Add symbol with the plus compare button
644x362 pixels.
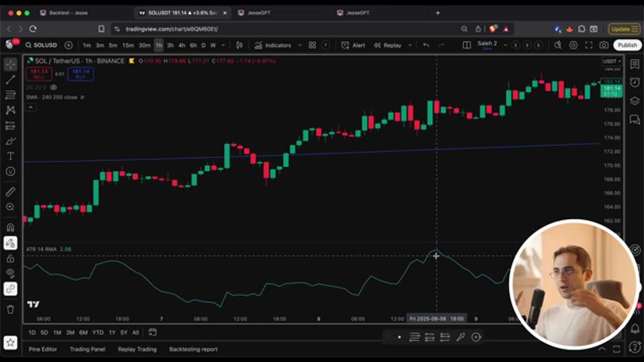click(x=68, y=45)
